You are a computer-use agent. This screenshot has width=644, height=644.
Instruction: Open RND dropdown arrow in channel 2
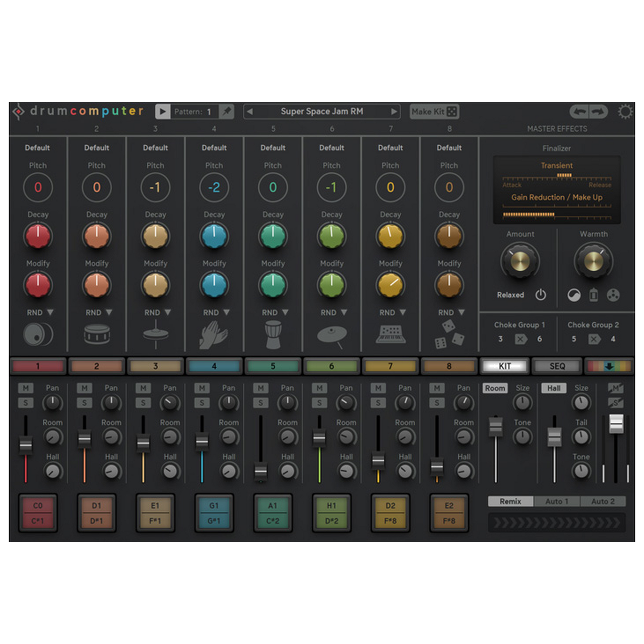[x=109, y=312]
